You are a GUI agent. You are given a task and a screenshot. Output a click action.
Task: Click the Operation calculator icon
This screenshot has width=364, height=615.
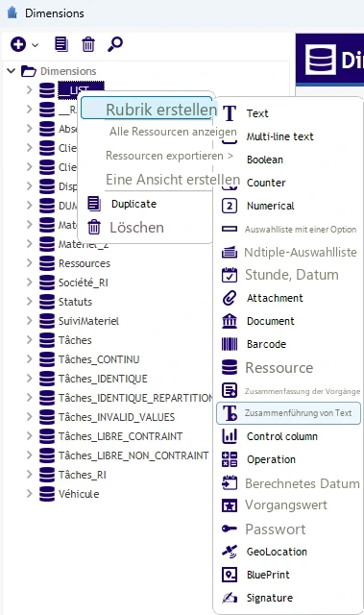(x=230, y=459)
